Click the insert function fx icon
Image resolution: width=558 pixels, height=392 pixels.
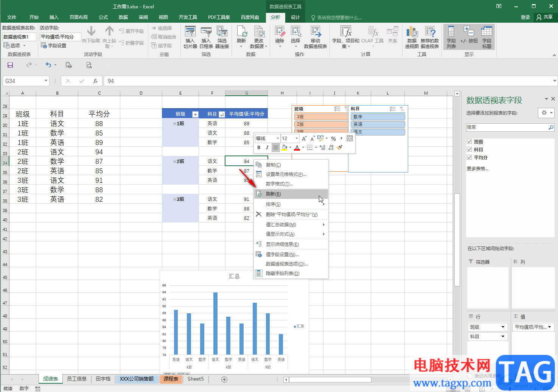point(95,81)
